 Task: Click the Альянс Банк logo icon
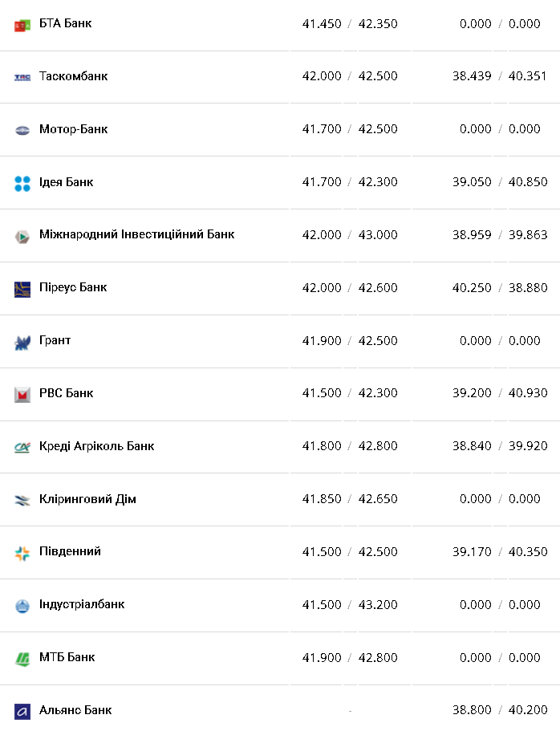(22, 711)
